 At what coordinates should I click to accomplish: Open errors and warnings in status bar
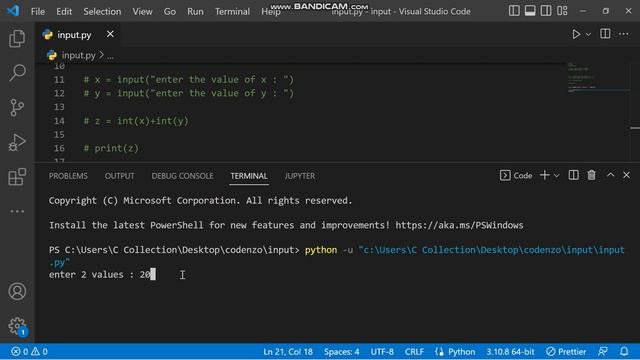(x=29, y=351)
